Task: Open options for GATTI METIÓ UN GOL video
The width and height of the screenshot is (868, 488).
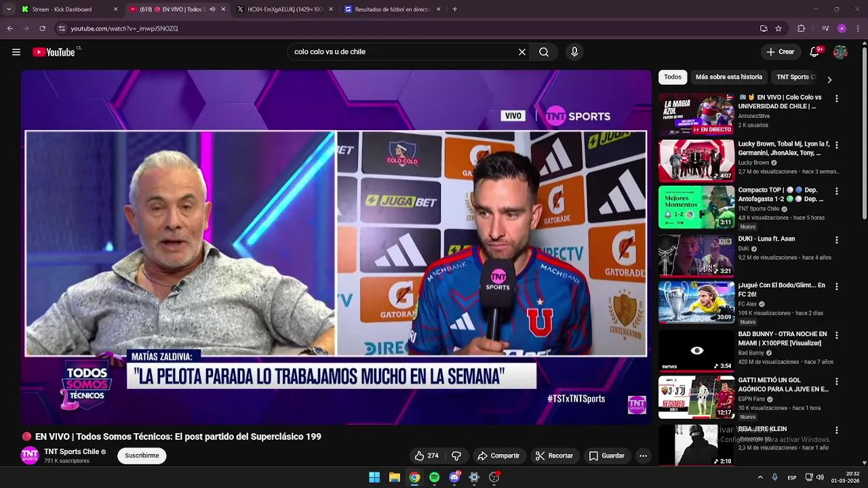Action: point(836,382)
